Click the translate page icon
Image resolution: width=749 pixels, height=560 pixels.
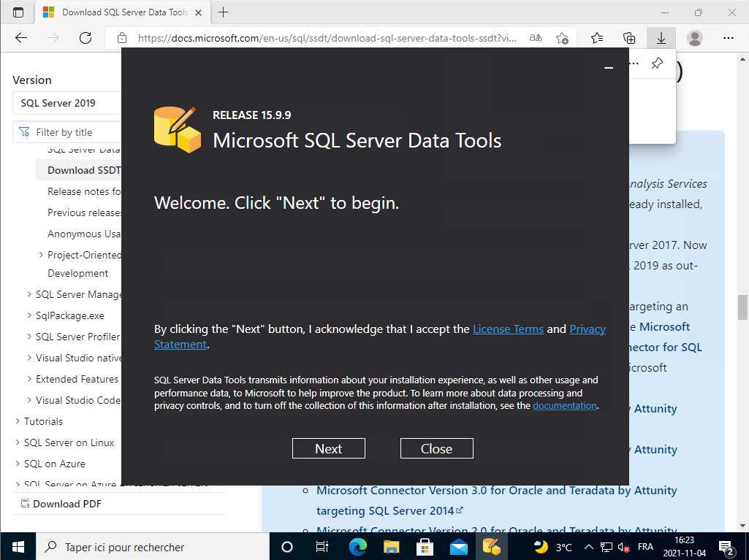point(536,38)
